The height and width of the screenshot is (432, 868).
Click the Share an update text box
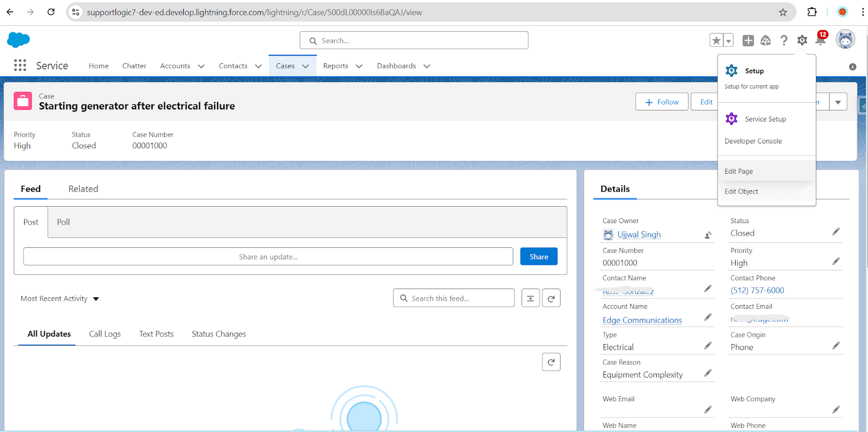pos(268,257)
